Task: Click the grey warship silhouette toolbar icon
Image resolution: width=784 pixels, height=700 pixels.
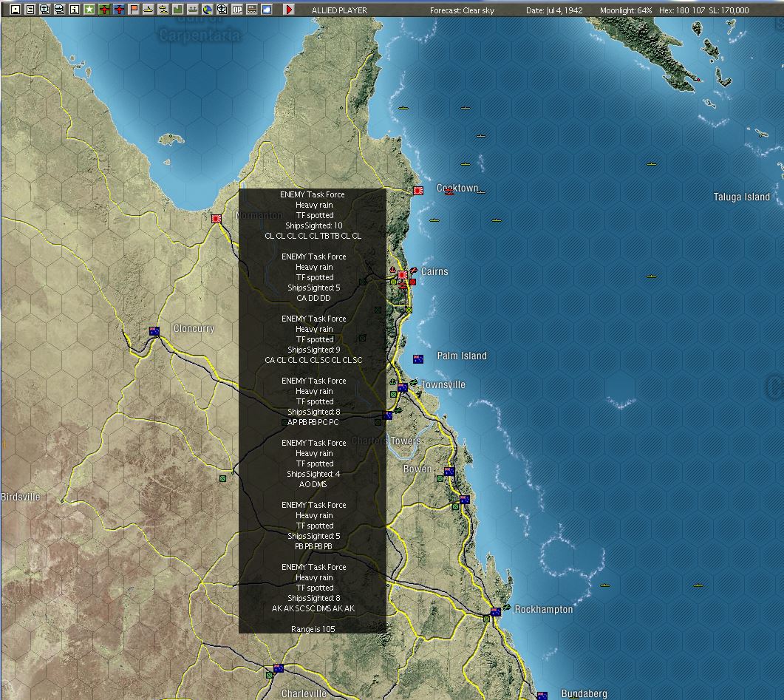Action: pyautogui.click(x=193, y=10)
